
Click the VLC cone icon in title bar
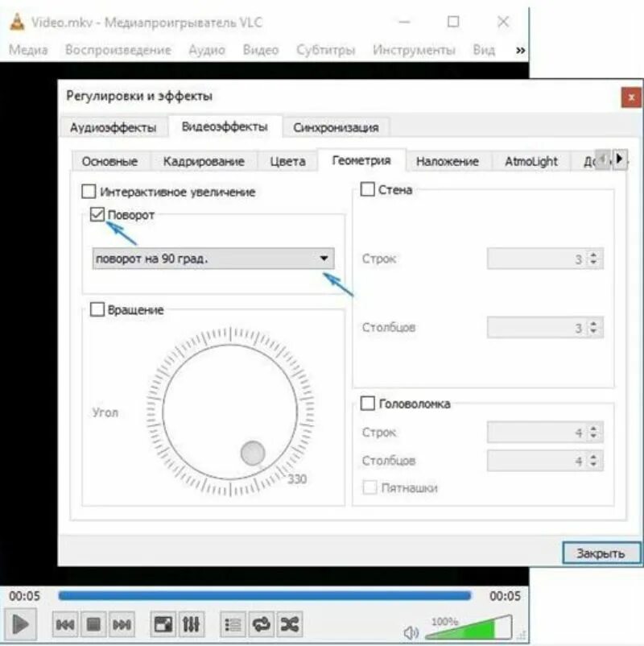coord(17,22)
